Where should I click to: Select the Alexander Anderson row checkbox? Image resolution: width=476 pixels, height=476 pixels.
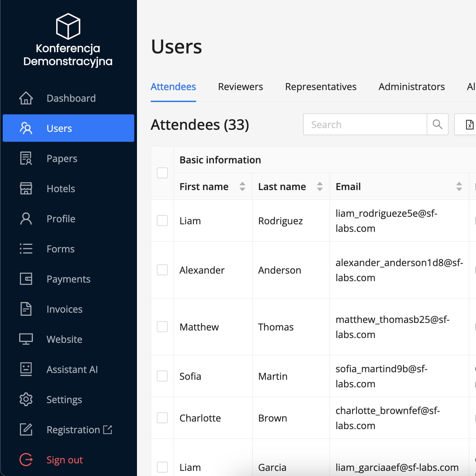(x=162, y=270)
